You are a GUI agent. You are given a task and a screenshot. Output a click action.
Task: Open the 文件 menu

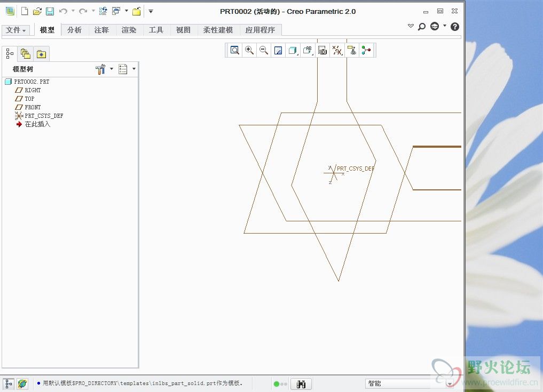(15, 30)
